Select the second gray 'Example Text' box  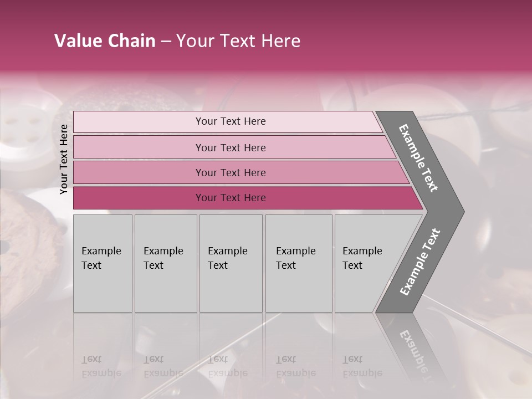pyautogui.click(x=165, y=263)
